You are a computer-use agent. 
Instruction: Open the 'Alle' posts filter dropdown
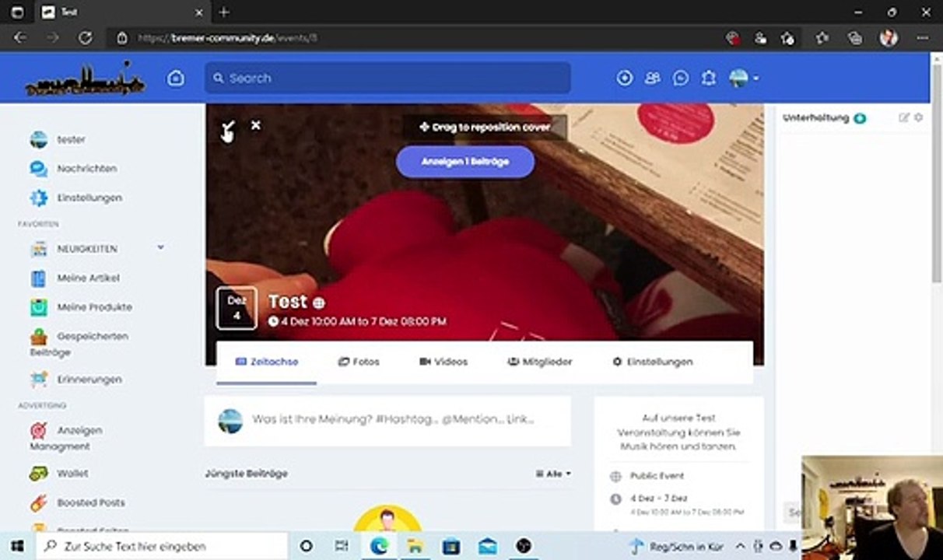pyautogui.click(x=553, y=474)
